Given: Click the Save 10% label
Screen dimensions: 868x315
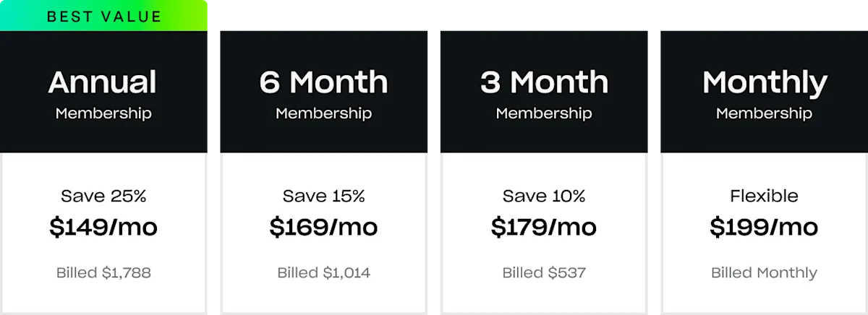Looking at the screenshot, I should click(x=544, y=196).
